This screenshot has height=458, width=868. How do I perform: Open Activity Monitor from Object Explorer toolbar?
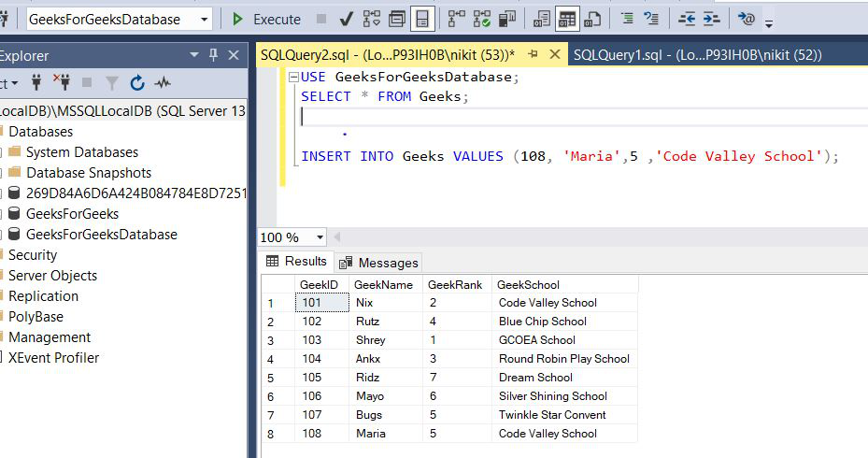pos(163,83)
